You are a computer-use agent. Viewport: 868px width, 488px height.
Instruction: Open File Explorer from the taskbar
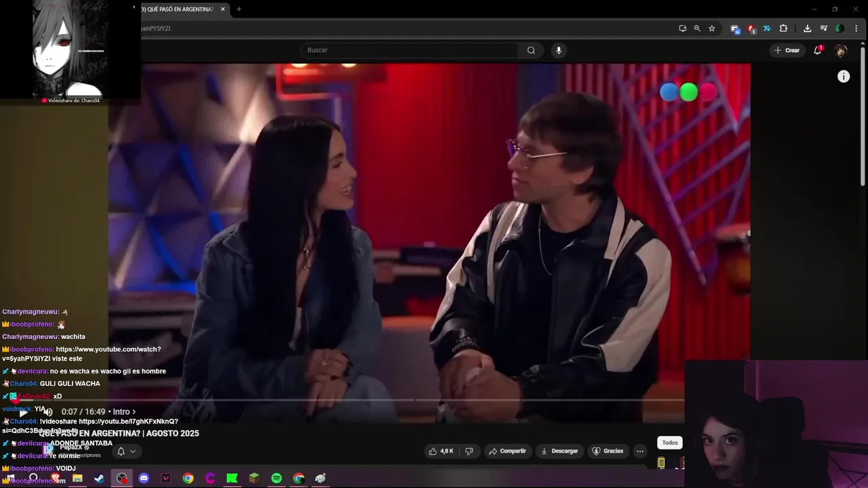click(77, 478)
